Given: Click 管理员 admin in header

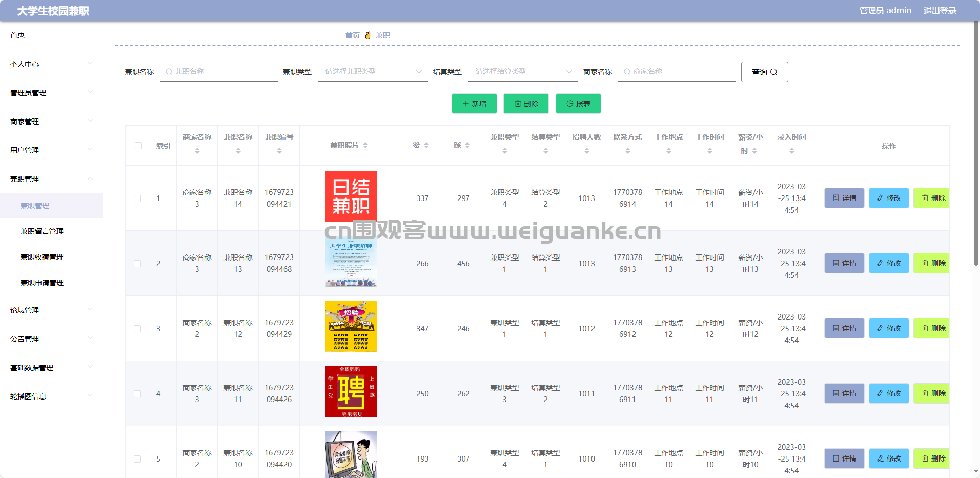Looking at the screenshot, I should (x=885, y=11).
